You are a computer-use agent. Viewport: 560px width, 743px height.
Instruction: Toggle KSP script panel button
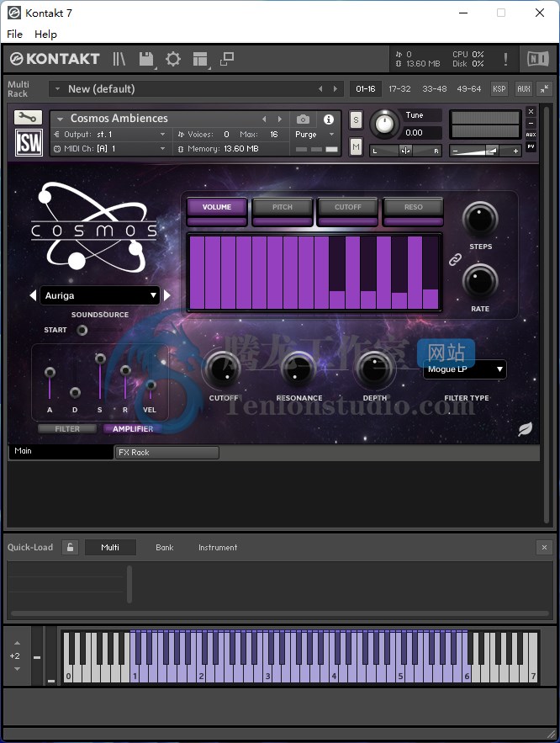pos(499,88)
